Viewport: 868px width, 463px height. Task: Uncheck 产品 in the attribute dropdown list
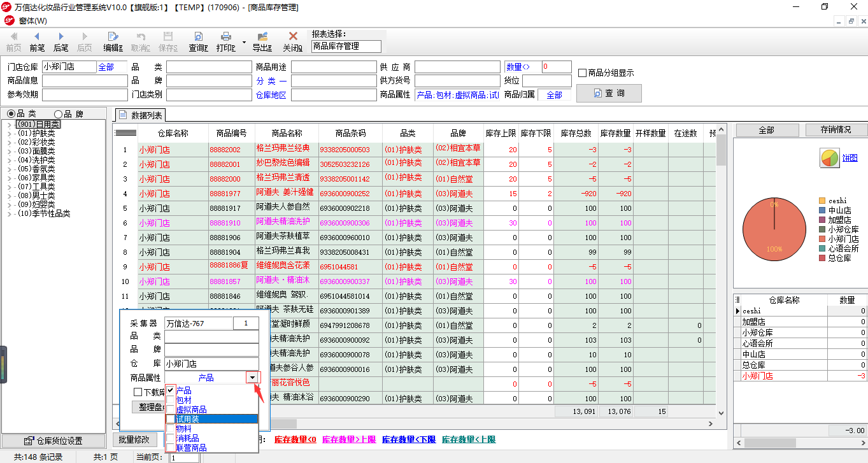(x=170, y=390)
